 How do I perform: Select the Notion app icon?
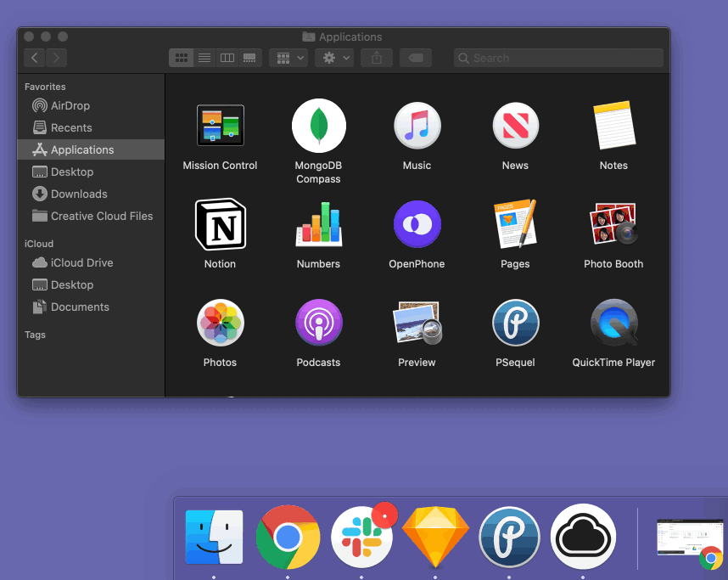[220, 224]
